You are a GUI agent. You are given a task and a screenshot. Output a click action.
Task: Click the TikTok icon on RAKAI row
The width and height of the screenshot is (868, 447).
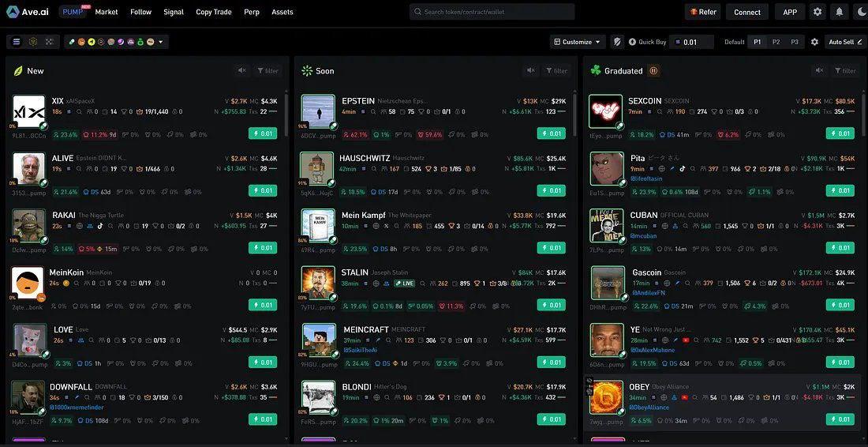coord(100,226)
